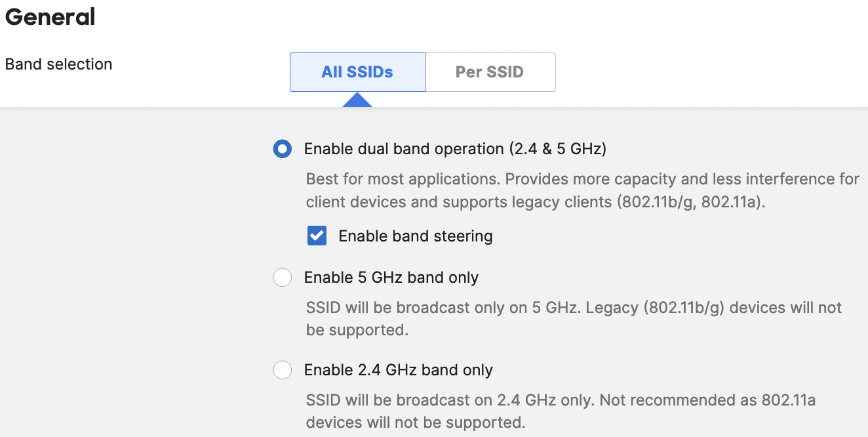Image resolution: width=868 pixels, height=437 pixels.
Task: Click the Band selection field label
Action: point(59,64)
